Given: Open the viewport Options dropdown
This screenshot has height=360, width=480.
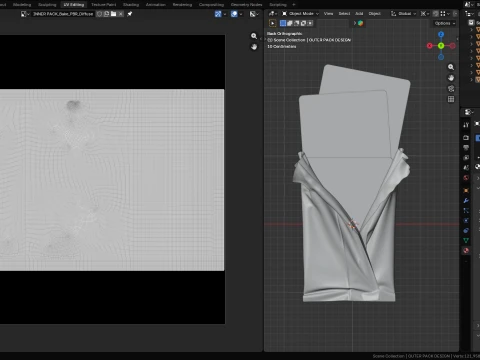Looking at the screenshot, I should [445, 23].
